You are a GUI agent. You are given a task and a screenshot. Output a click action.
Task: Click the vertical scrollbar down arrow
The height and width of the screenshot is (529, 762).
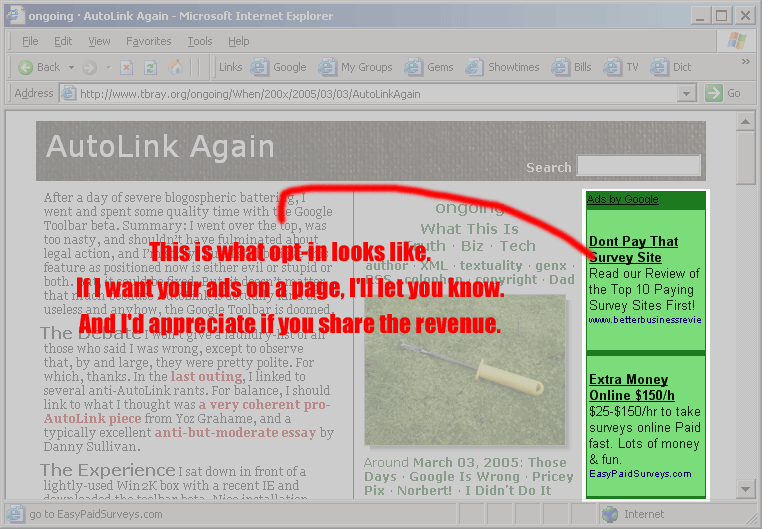(x=745, y=489)
